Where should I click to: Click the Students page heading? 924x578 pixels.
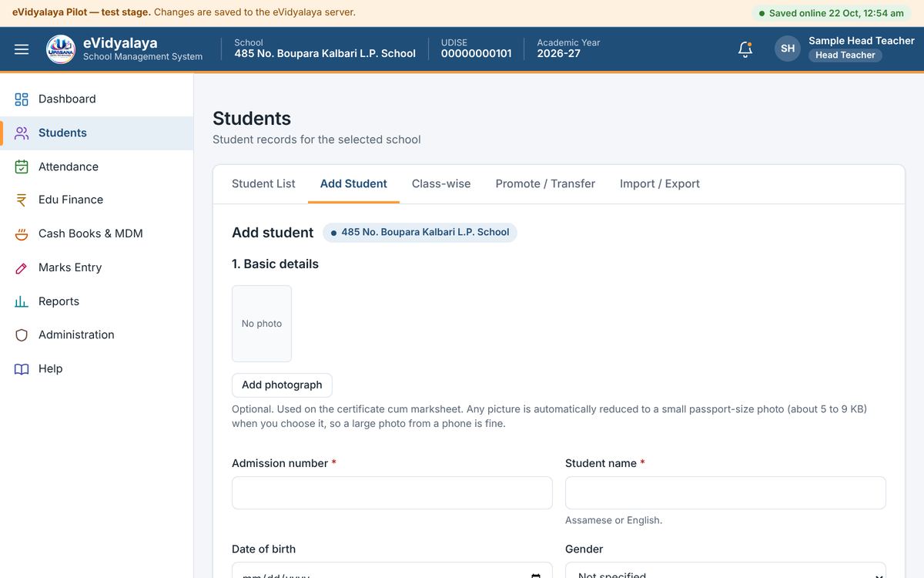click(252, 119)
